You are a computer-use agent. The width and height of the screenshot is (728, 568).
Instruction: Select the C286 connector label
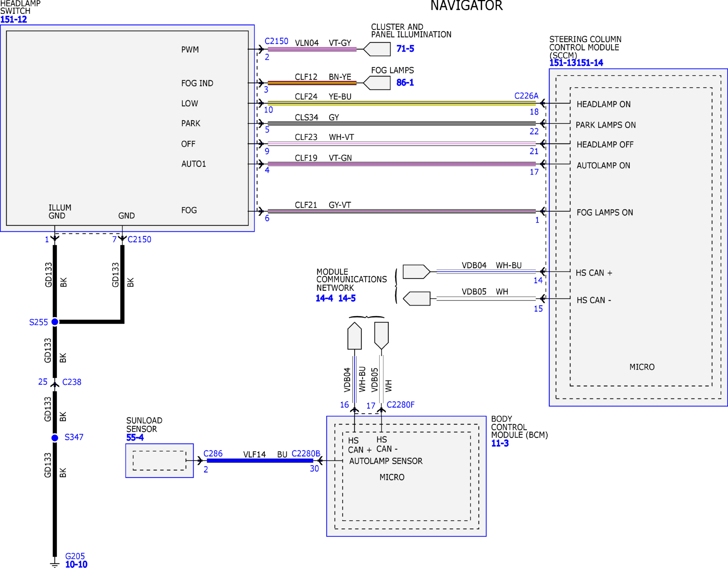(213, 454)
